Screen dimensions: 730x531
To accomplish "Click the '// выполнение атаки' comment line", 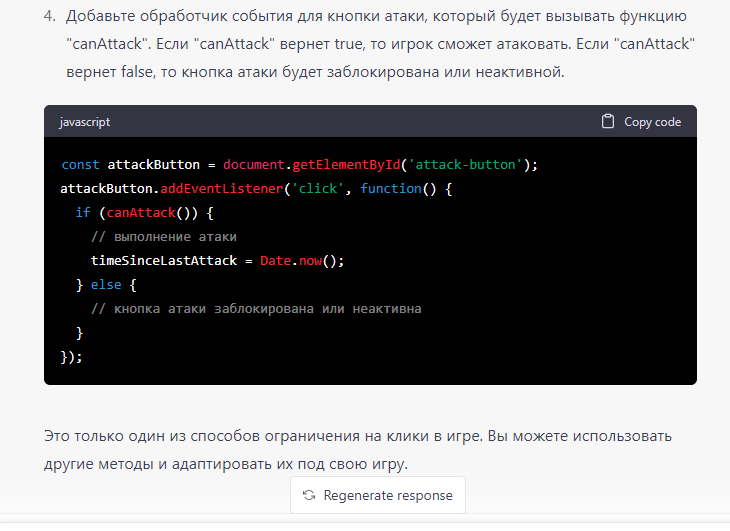I will click(164, 237).
